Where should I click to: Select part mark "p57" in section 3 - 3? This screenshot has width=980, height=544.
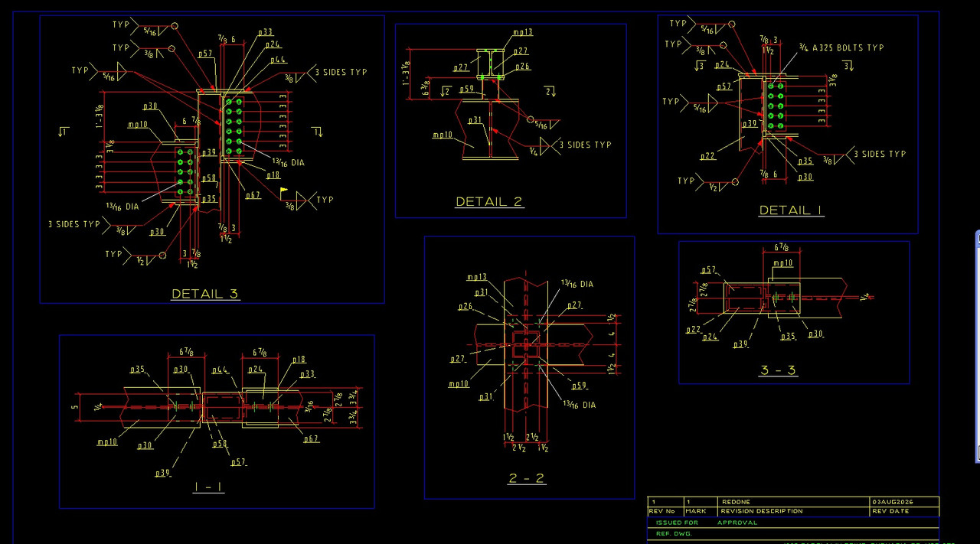click(708, 270)
